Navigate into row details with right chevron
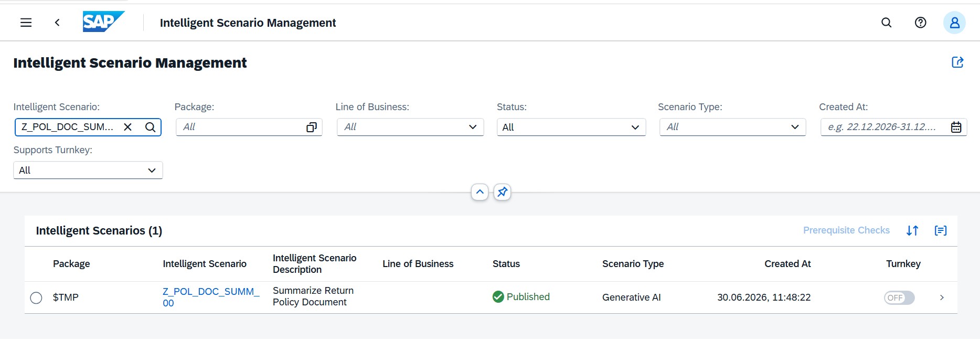 point(942,297)
